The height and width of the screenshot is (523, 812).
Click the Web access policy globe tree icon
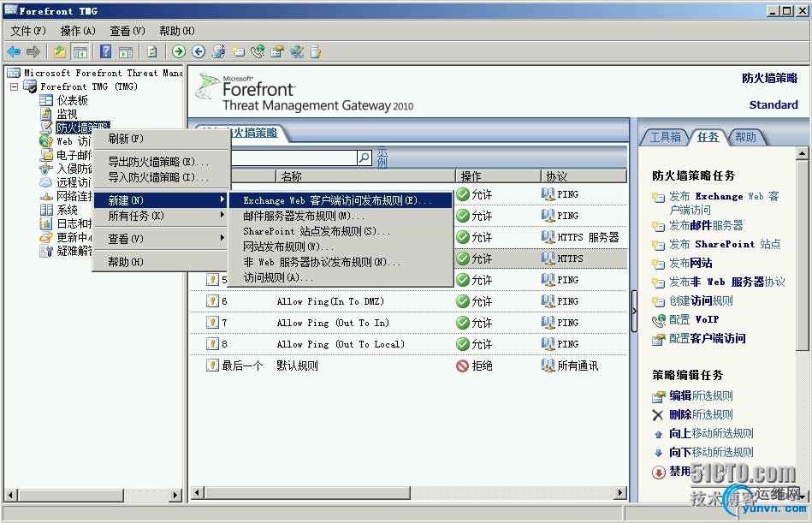(46, 141)
